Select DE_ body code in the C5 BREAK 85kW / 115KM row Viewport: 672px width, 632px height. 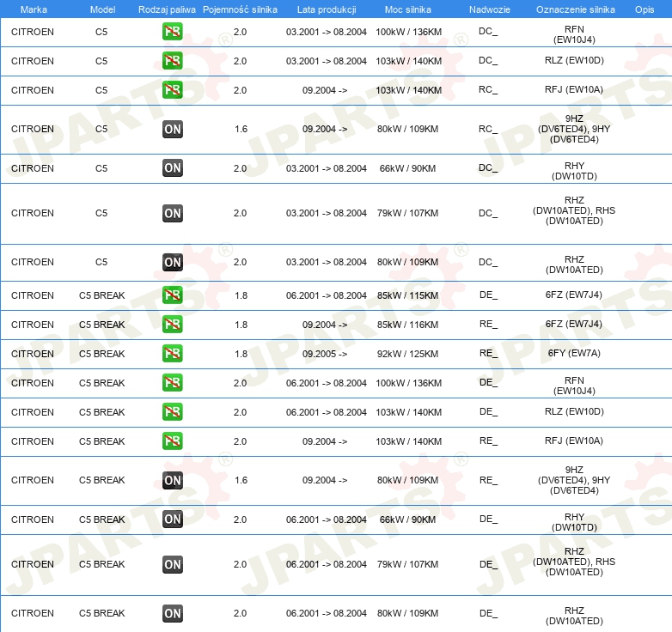(x=488, y=295)
